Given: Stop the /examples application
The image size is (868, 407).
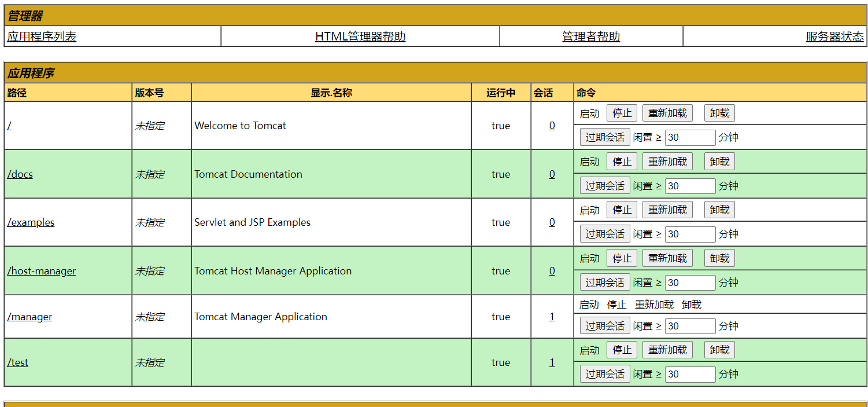Looking at the screenshot, I should click(x=622, y=210).
